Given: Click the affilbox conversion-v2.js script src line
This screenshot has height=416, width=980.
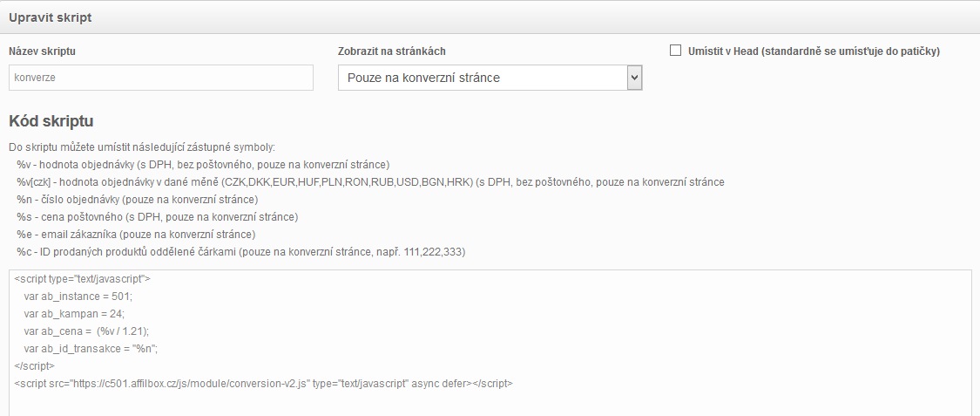Looking at the screenshot, I should pyautogui.click(x=263, y=384).
